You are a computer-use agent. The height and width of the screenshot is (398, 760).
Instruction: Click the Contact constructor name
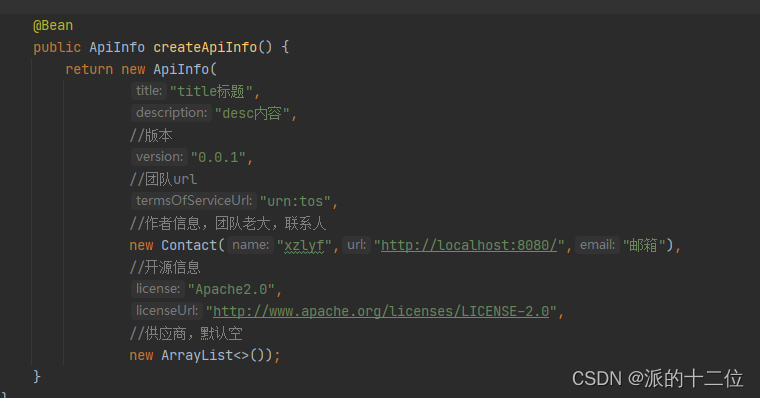(189, 245)
